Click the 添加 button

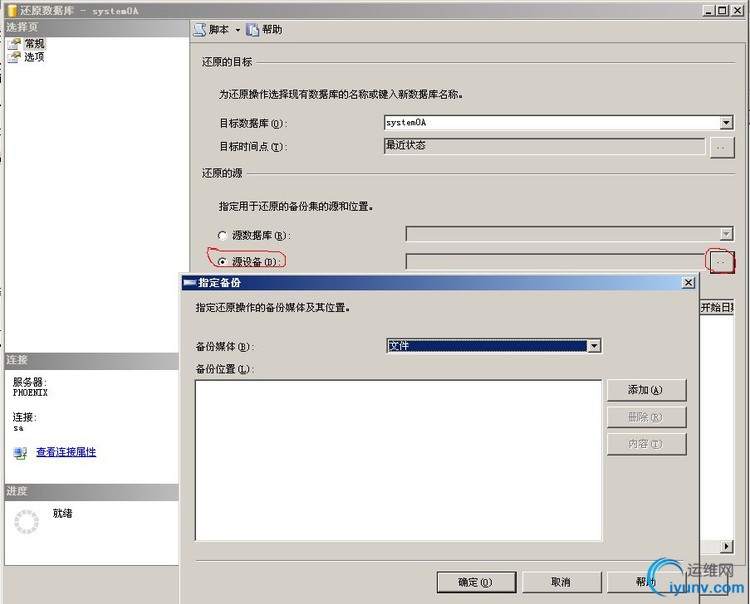(646, 390)
